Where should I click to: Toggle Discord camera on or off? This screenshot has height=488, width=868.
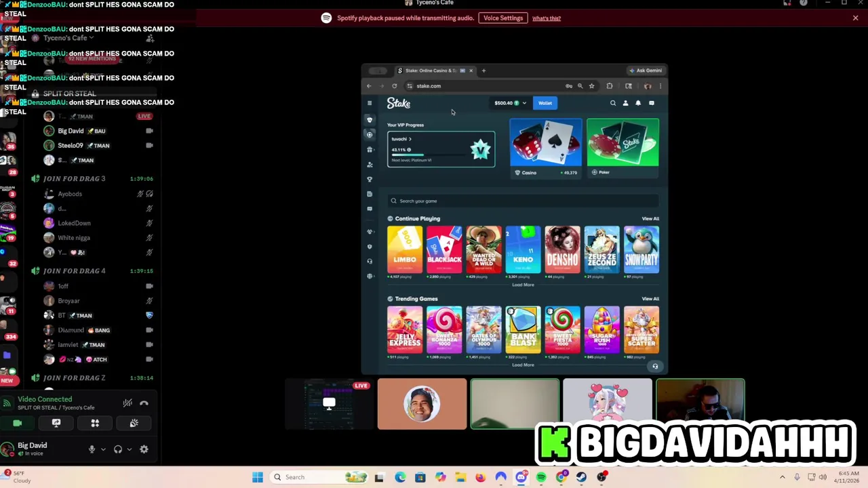[18, 423]
